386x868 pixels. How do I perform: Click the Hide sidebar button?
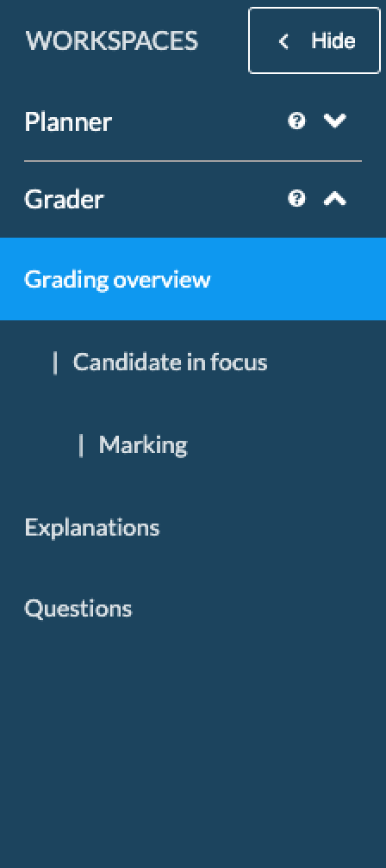click(x=314, y=40)
